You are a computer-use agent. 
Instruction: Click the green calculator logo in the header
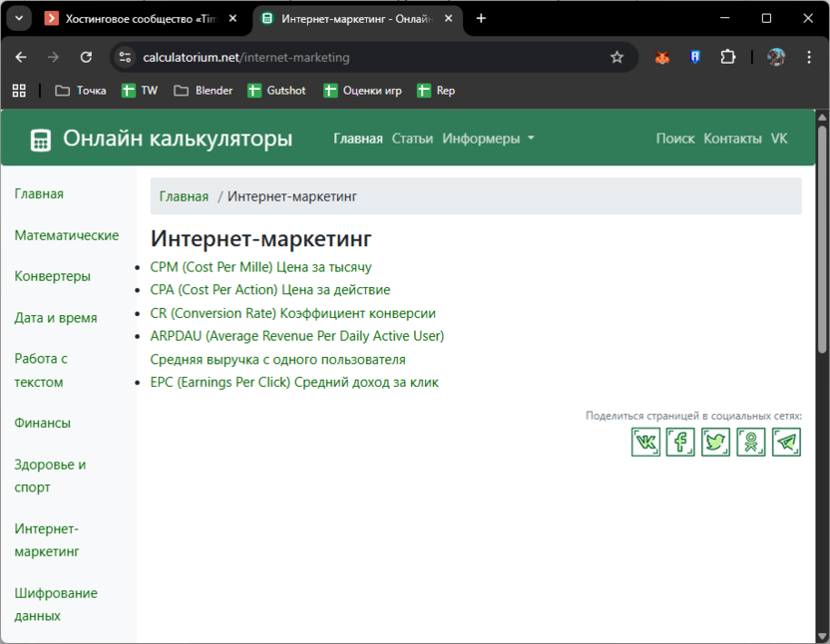point(38,139)
